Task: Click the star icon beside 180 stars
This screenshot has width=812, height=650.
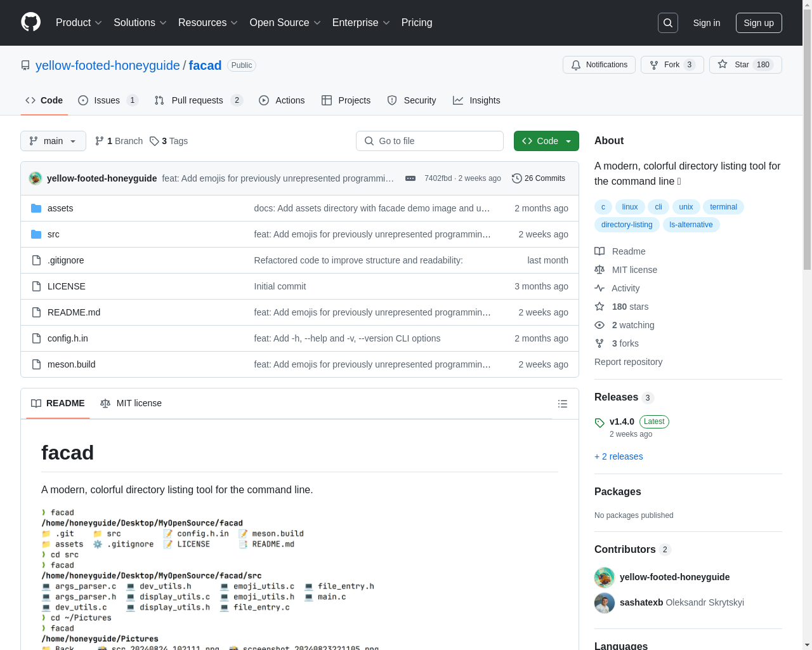Action: [x=599, y=307]
